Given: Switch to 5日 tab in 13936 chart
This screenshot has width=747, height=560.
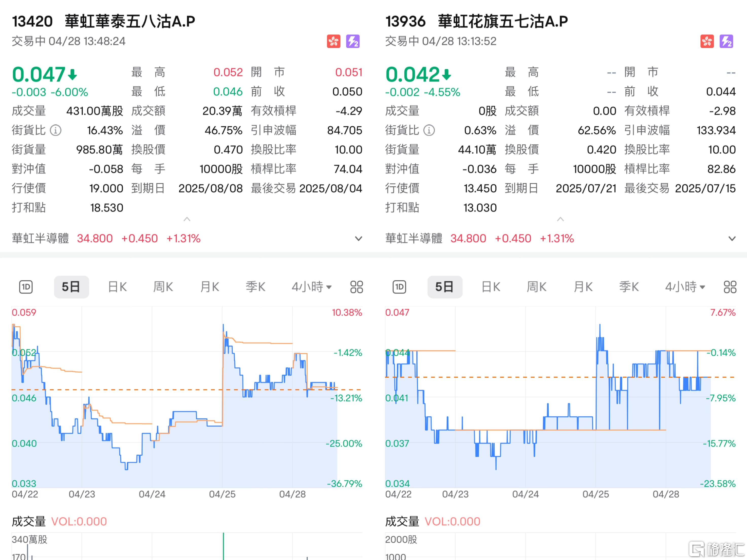Looking at the screenshot, I should (445, 287).
